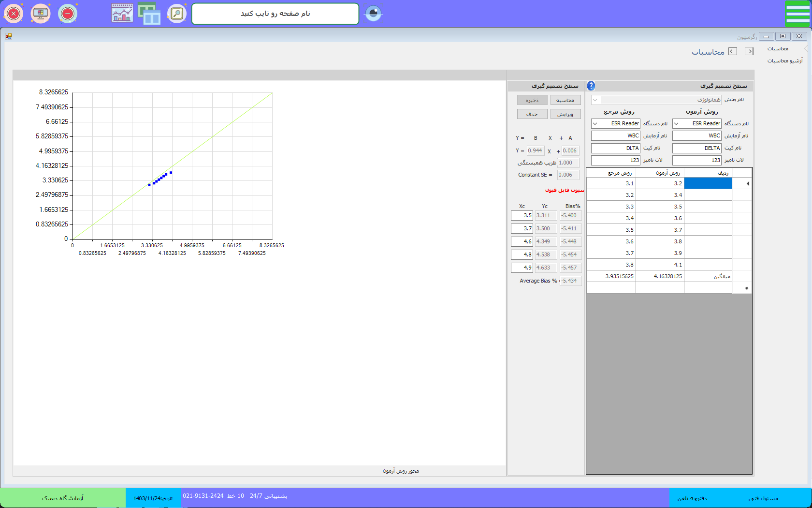Open the statistics chart icon
Viewport: 812px width, 508px height.
coord(122,14)
